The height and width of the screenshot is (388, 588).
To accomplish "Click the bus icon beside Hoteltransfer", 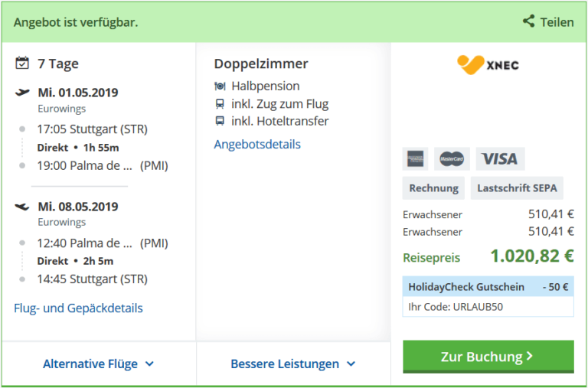I will point(220,121).
